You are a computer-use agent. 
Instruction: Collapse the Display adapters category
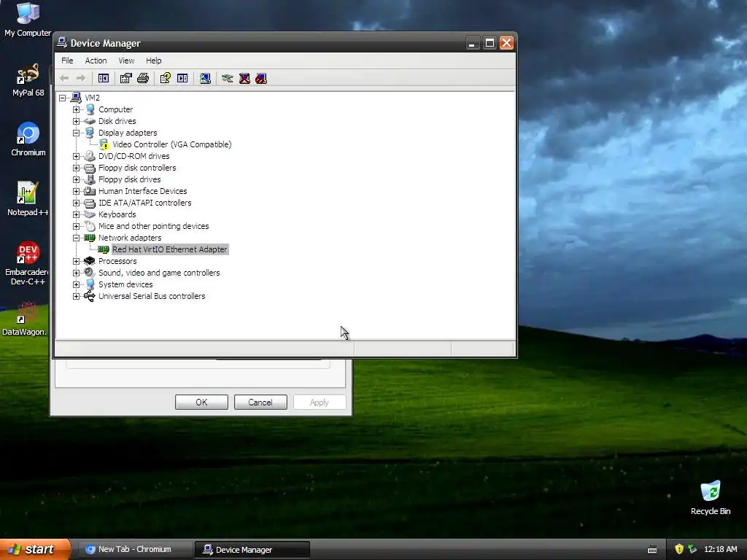coord(76,133)
